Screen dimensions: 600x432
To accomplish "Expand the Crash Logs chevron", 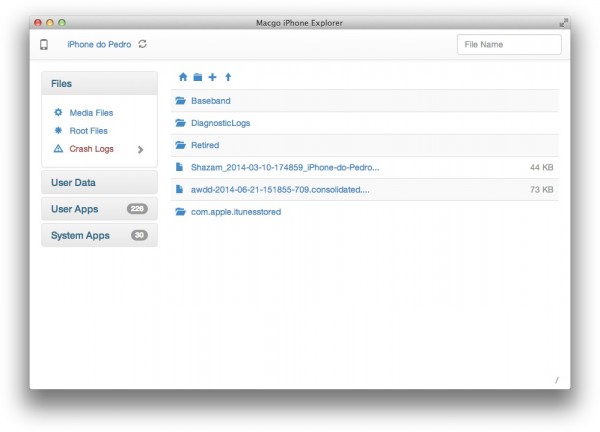I will coord(140,150).
